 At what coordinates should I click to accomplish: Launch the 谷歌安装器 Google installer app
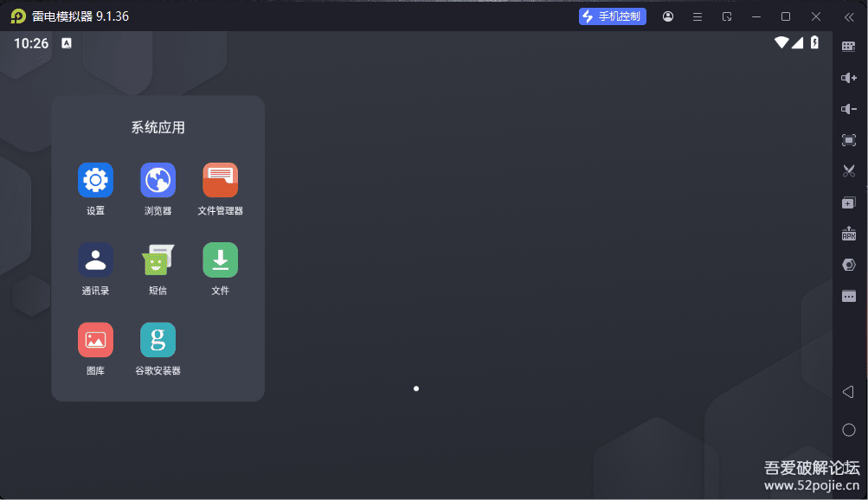pyautogui.click(x=158, y=340)
